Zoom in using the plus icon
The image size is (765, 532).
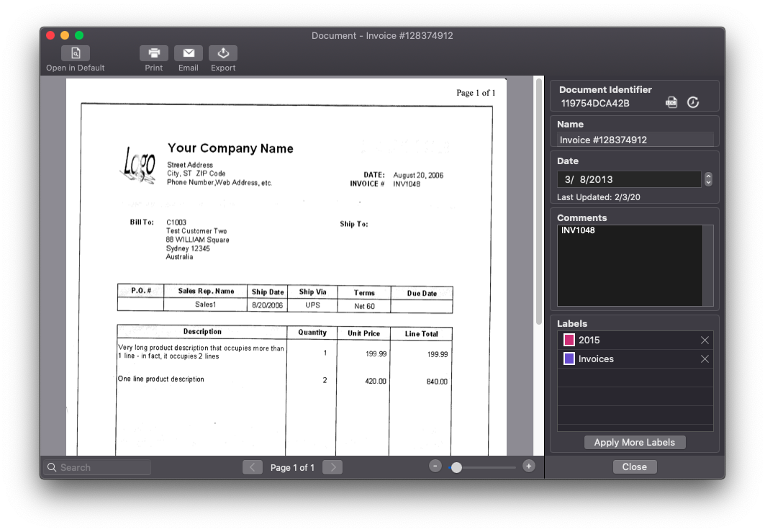tap(528, 466)
